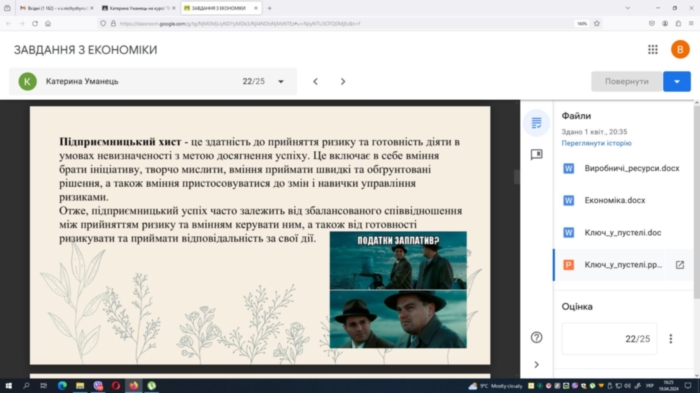Open the Переглянути історію link
Screen dimensions: 700x393
[x=596, y=143]
